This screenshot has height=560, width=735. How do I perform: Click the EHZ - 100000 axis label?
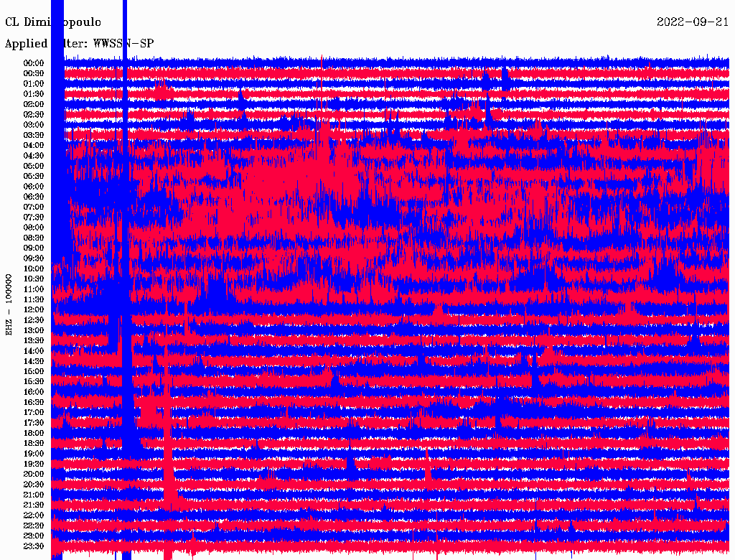(x=9, y=305)
